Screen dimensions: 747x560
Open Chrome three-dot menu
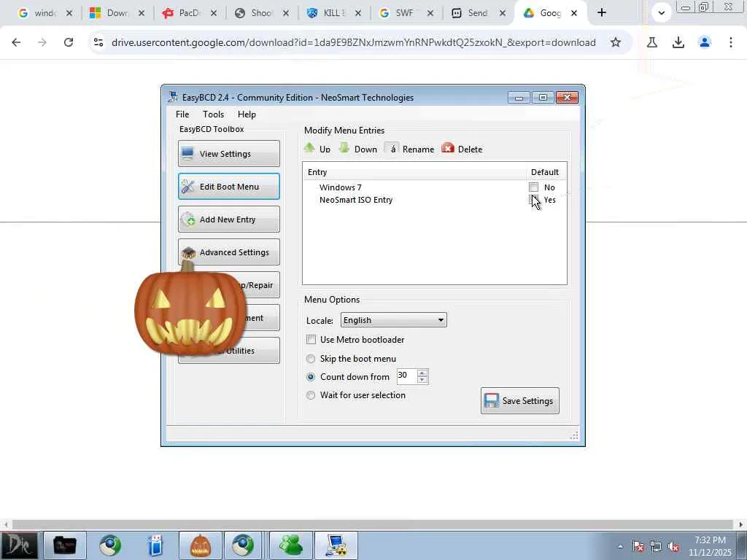[731, 42]
